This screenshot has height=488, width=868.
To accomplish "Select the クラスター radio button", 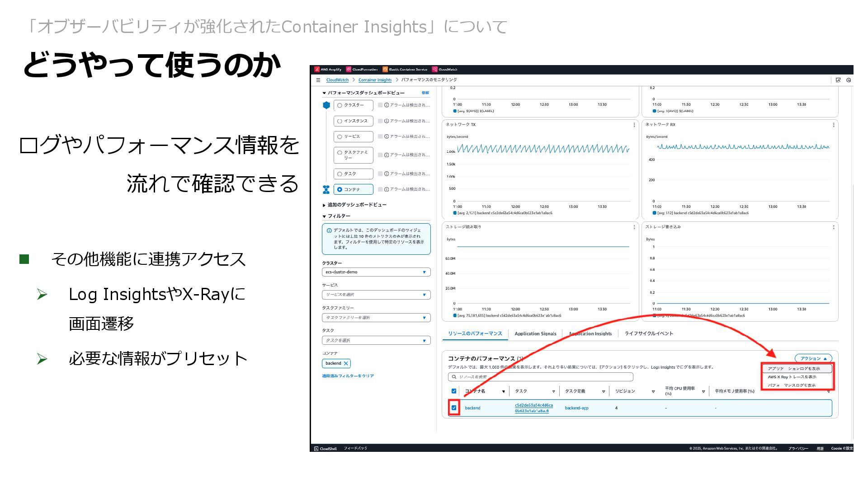I will (340, 105).
